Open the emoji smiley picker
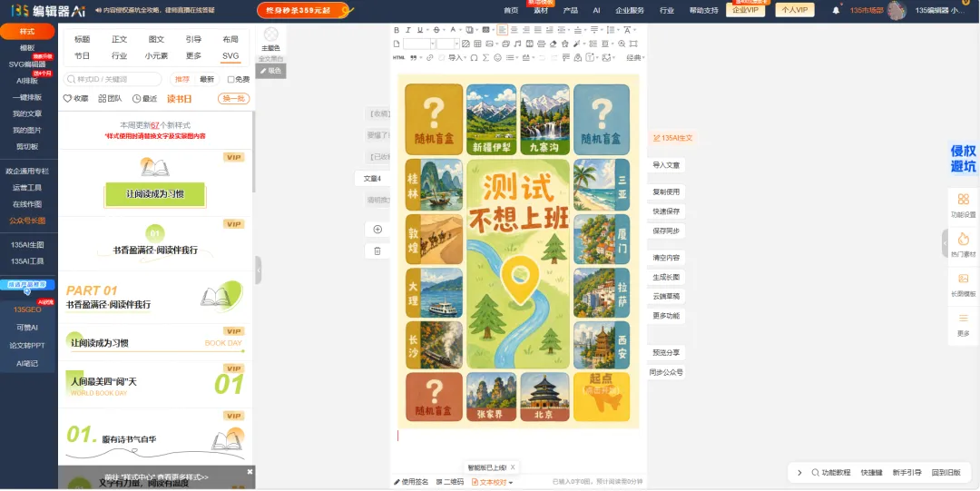 point(497,57)
